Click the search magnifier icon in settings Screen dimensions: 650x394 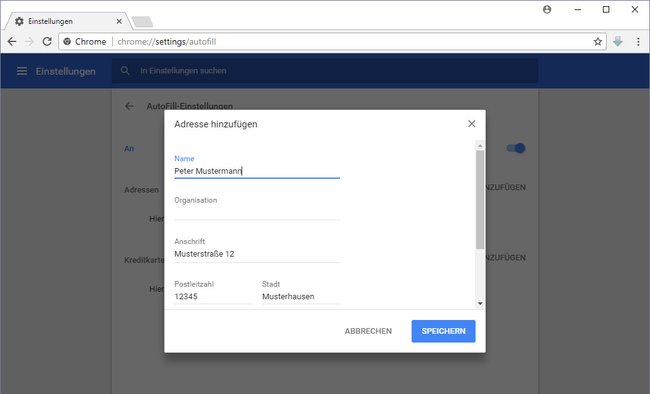coord(125,71)
